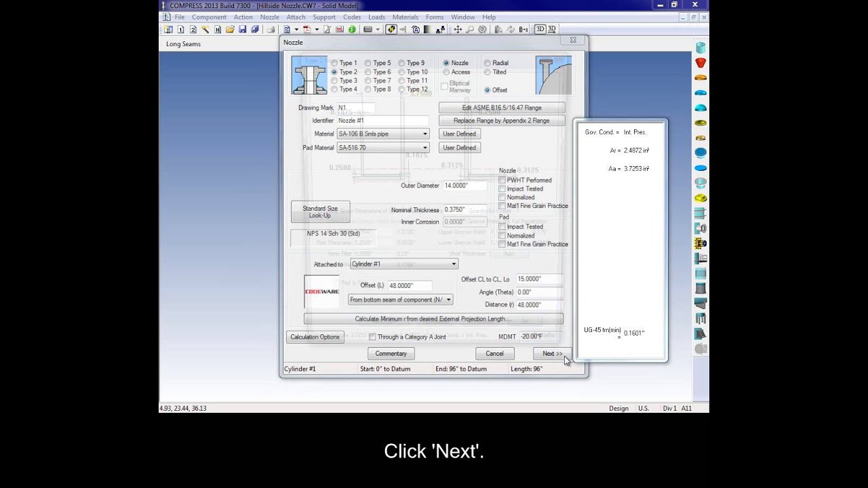Select the Type 1 radio button
The image size is (868, 488).
[x=334, y=63]
